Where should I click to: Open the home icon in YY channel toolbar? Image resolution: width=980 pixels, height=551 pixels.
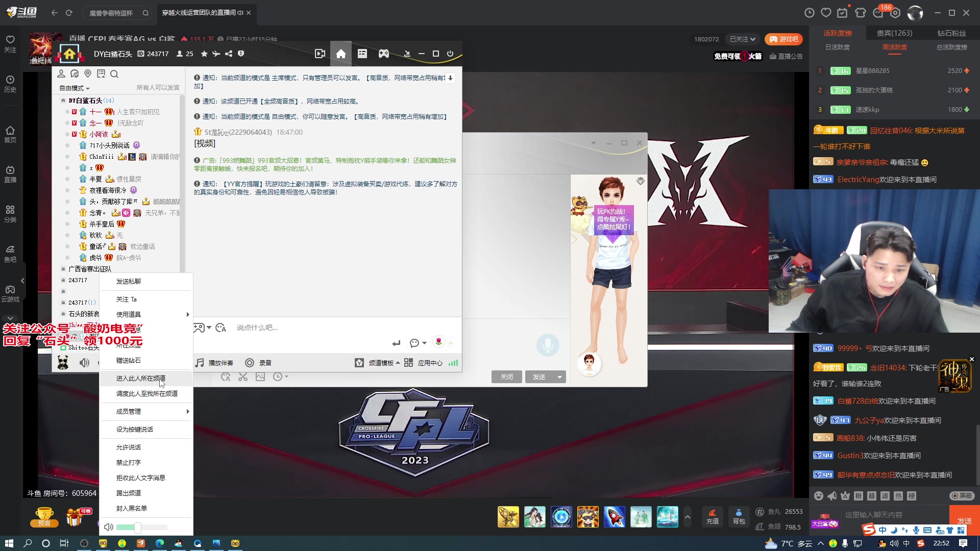tap(341, 54)
